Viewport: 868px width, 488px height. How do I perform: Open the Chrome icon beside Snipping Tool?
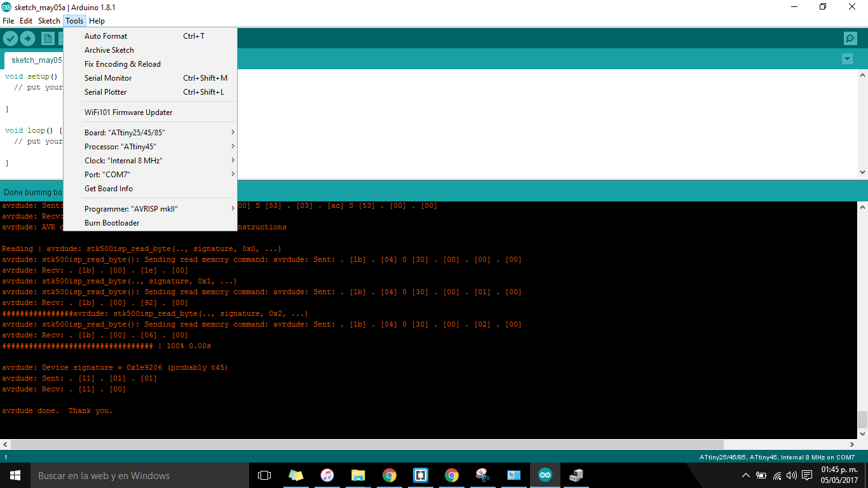451,475
